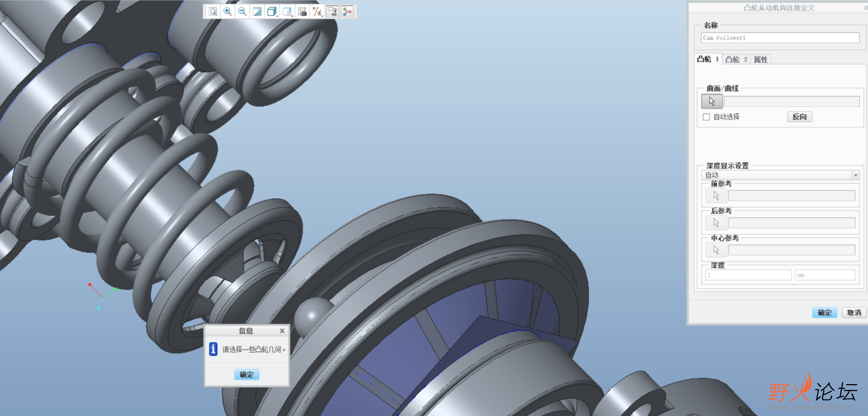The width and height of the screenshot is (868, 416).
Task: Click the information 'i' icon in message box
Action: click(x=213, y=349)
